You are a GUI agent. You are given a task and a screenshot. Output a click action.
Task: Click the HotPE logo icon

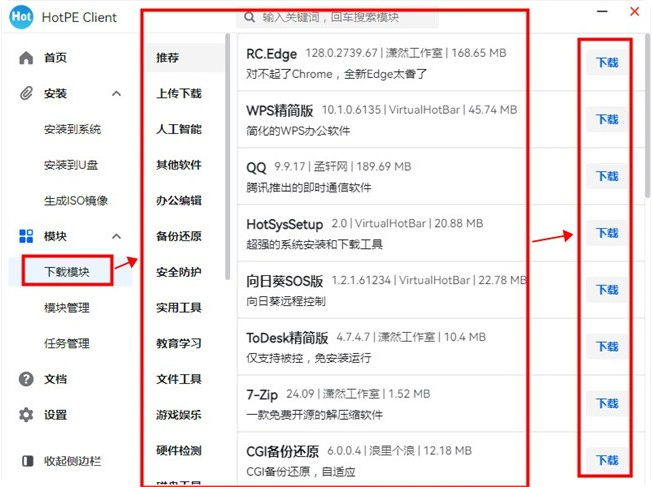[x=21, y=17]
